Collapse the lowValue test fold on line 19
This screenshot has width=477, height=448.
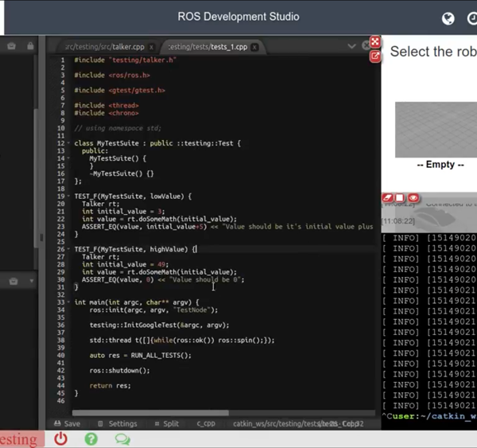(68, 196)
